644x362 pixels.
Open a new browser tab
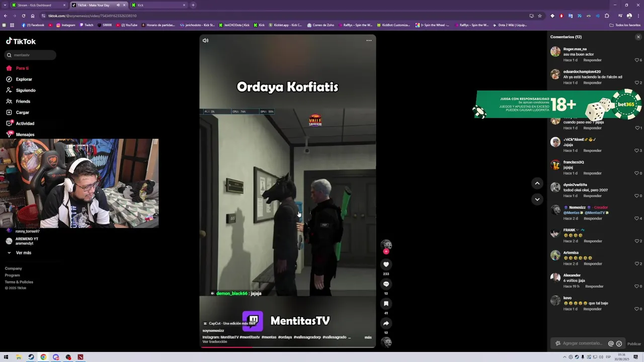[193, 5]
